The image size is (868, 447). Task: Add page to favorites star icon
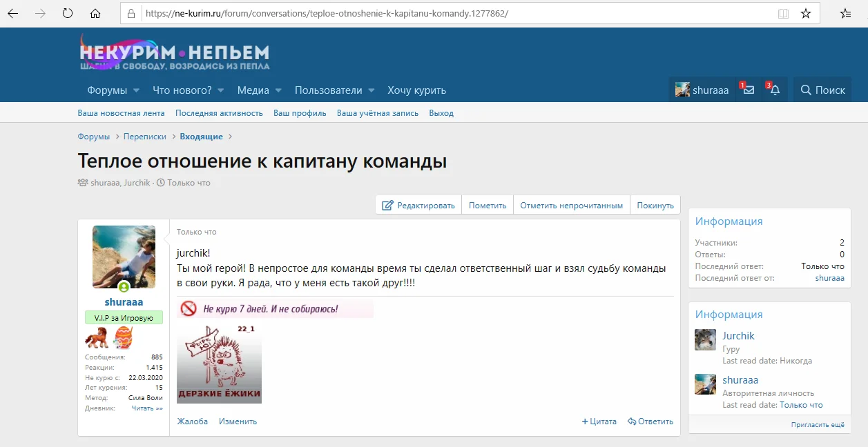click(806, 14)
